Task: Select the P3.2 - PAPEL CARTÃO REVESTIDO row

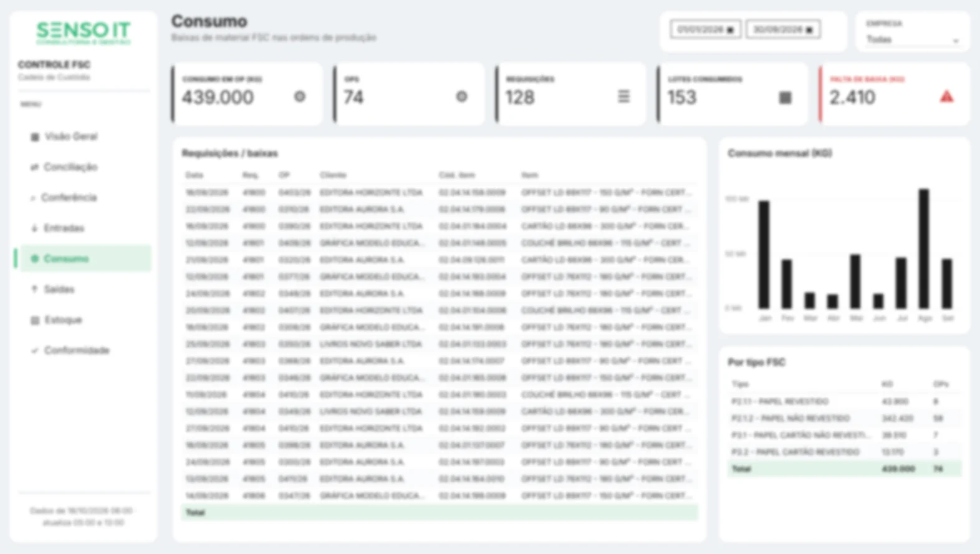Action: tap(844, 452)
